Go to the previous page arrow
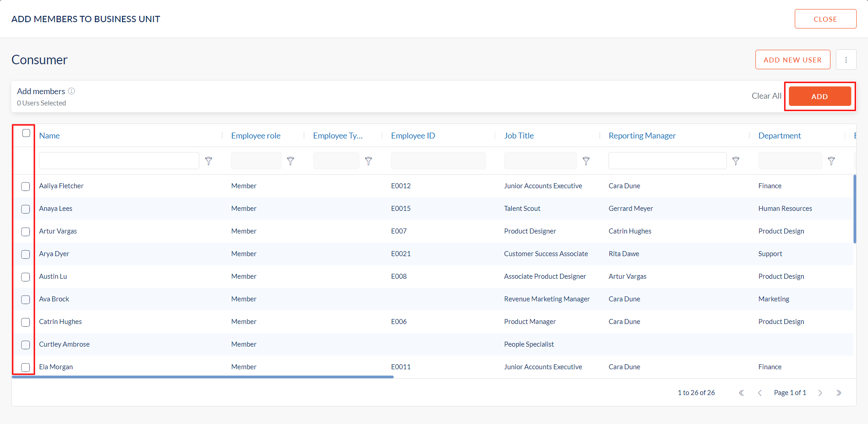Image resolution: width=868 pixels, height=424 pixels. (x=760, y=393)
